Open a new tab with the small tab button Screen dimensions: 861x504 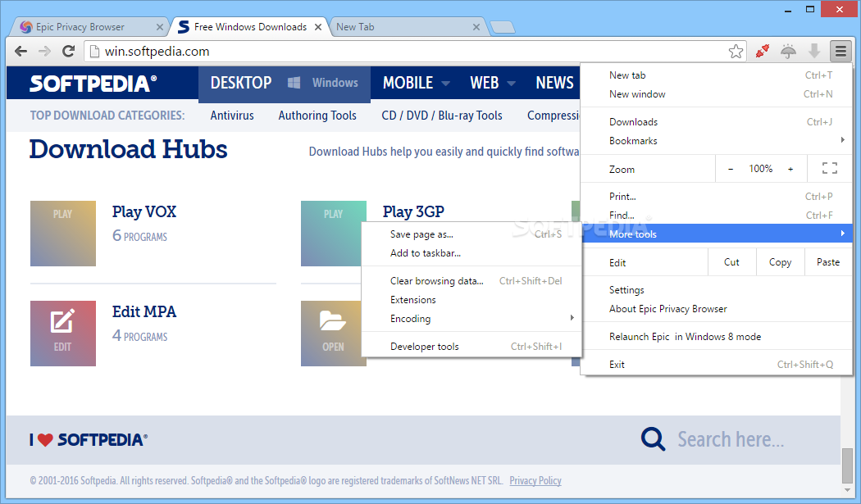click(502, 27)
